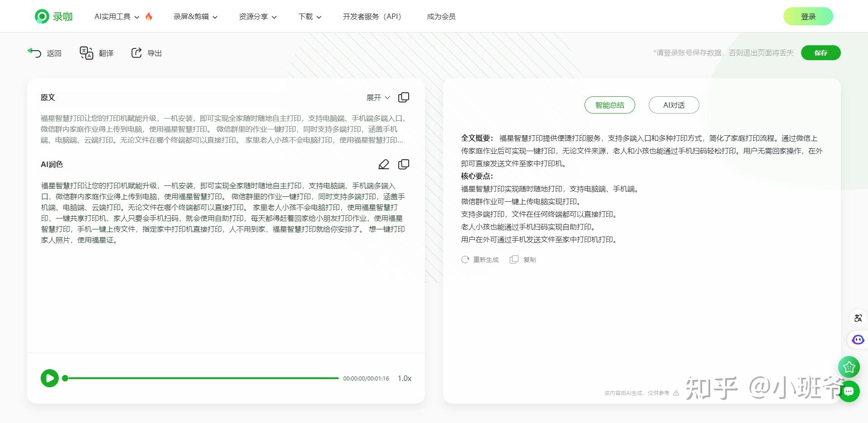Click the line 老人小孩也能通过手机扫码实现自助打印。
The height and width of the screenshot is (423, 868).
click(x=528, y=227)
